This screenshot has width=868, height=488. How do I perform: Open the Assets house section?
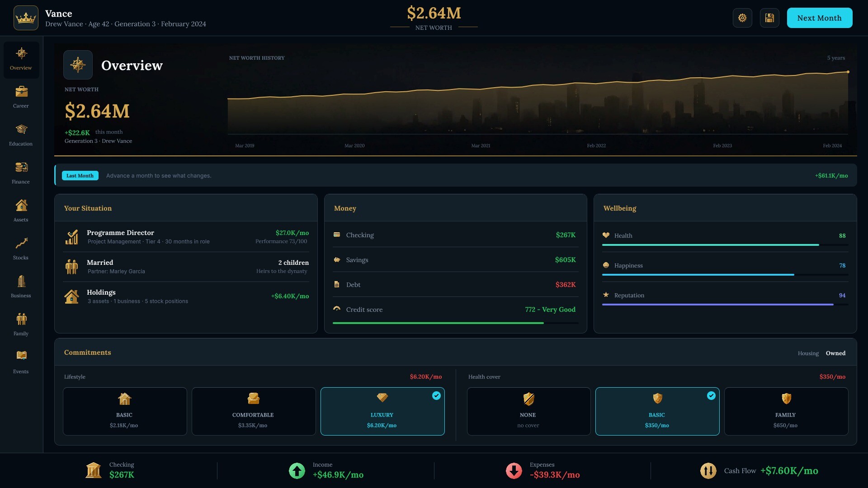click(x=21, y=211)
